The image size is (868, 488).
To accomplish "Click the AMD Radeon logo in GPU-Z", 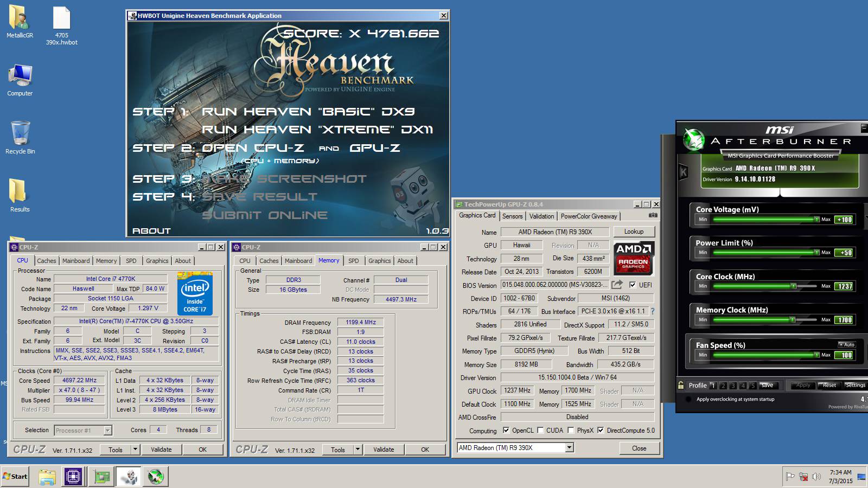I will click(x=634, y=258).
